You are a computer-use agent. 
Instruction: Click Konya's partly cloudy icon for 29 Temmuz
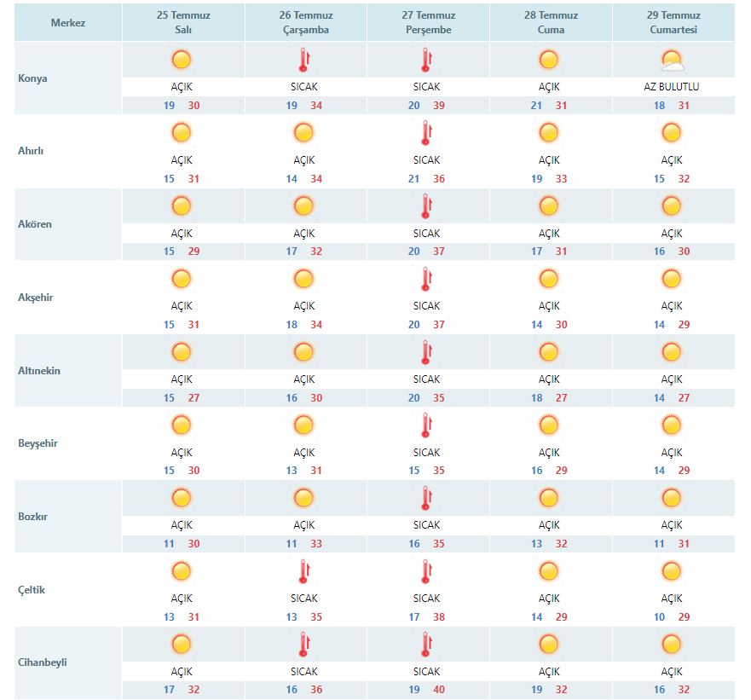coord(672,60)
